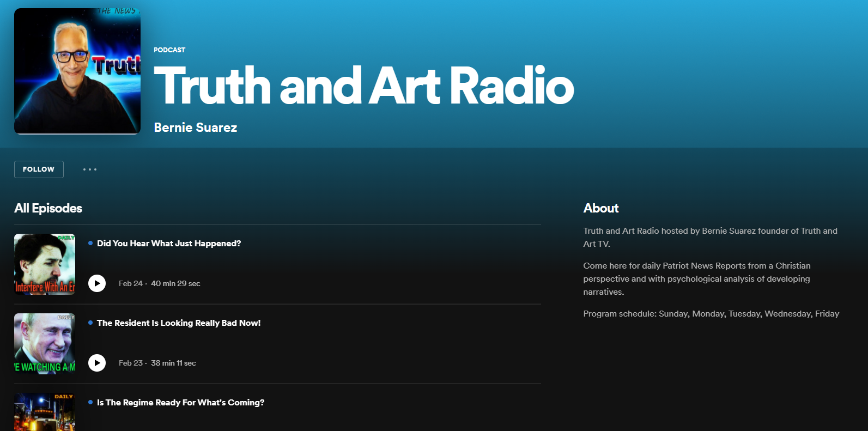Open the three-dot more options menu

pyautogui.click(x=90, y=169)
